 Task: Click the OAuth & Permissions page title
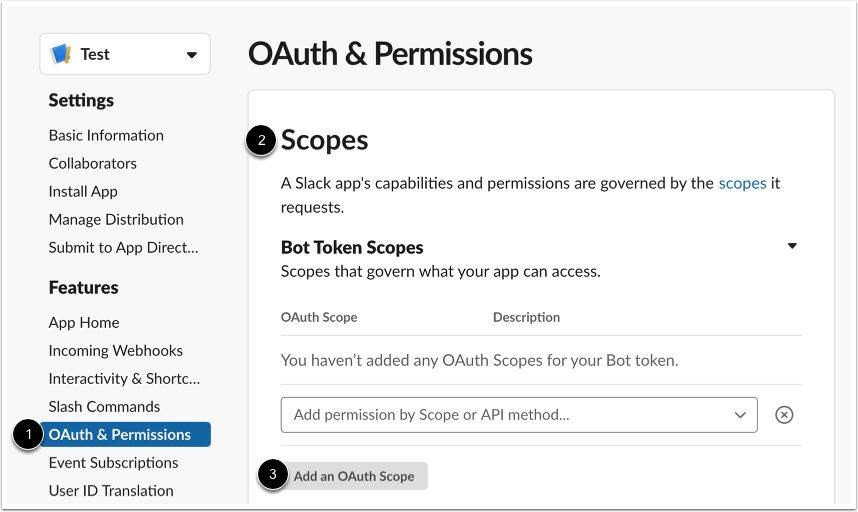[x=390, y=54]
